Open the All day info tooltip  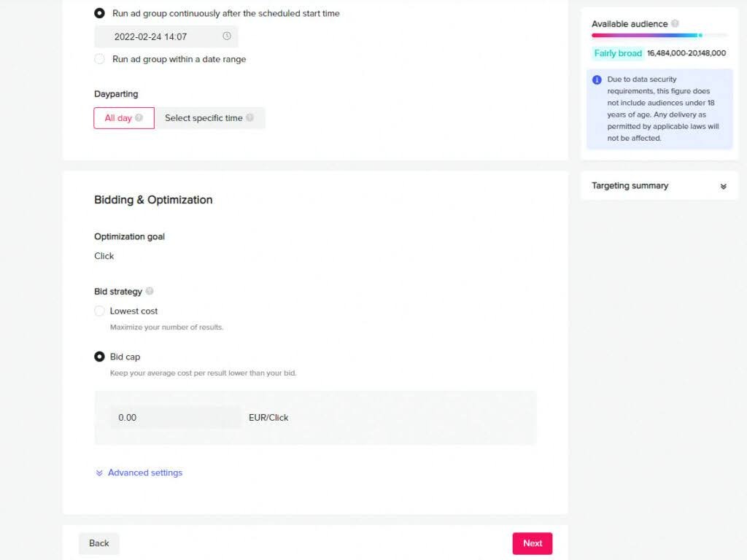[138, 117]
